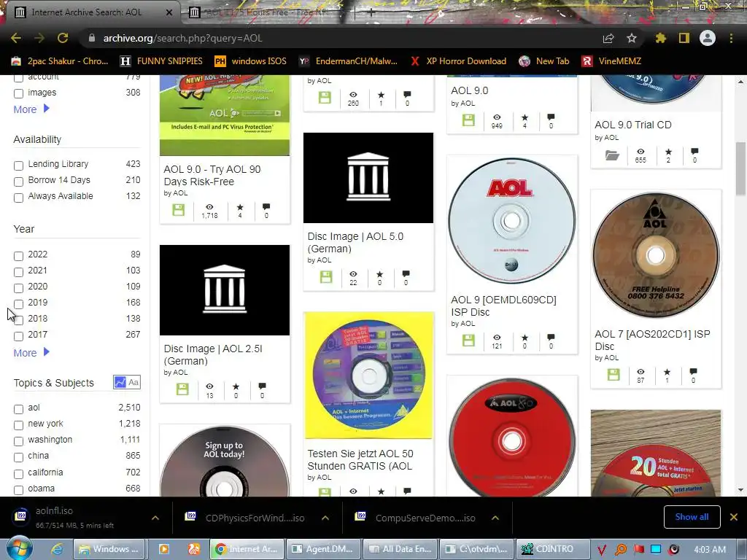Open the share page icon in address bar
This screenshot has width=747, height=560.
[x=608, y=38]
